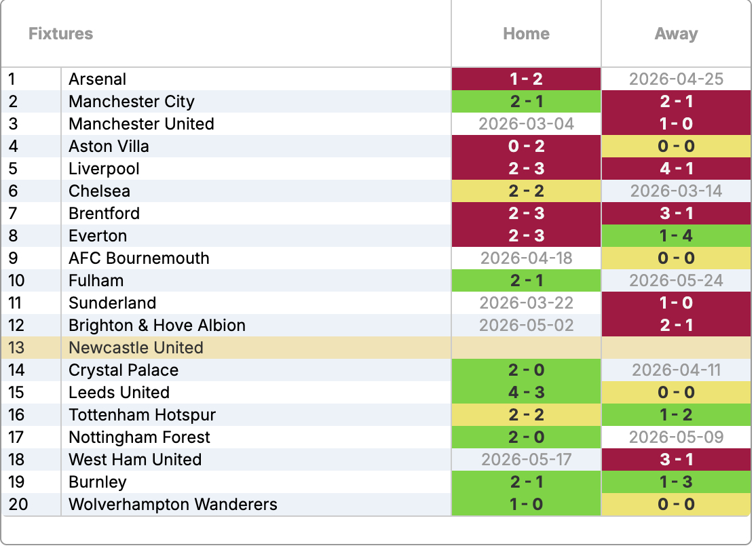Click Leeds United's 4 - 3 home score
Viewport: 756px width, 548px height.
coord(526,393)
